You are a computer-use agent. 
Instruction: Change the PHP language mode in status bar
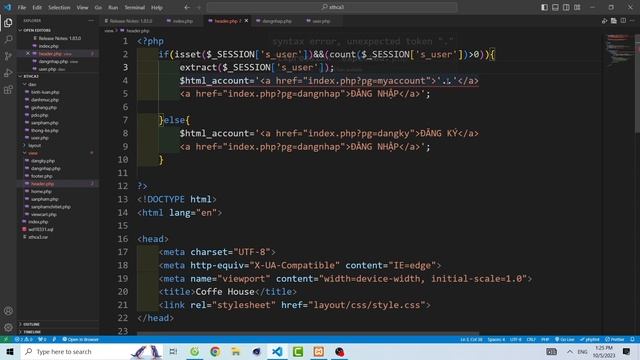pos(545,339)
